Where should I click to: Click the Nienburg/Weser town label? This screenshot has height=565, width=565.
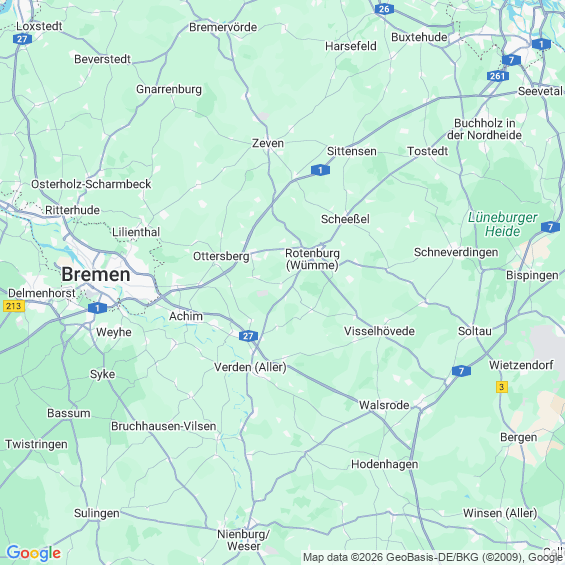243,540
